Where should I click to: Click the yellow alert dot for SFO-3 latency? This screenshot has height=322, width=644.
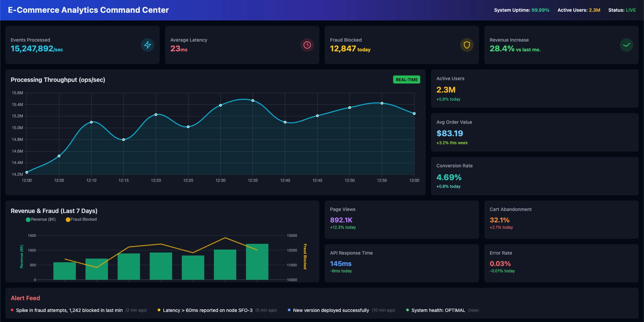pos(159,310)
